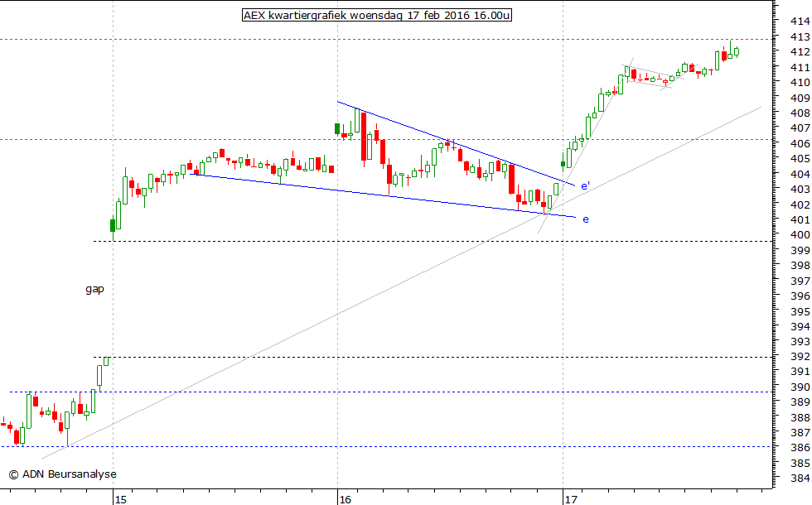Click price label 386 on the axis

pos(800,448)
